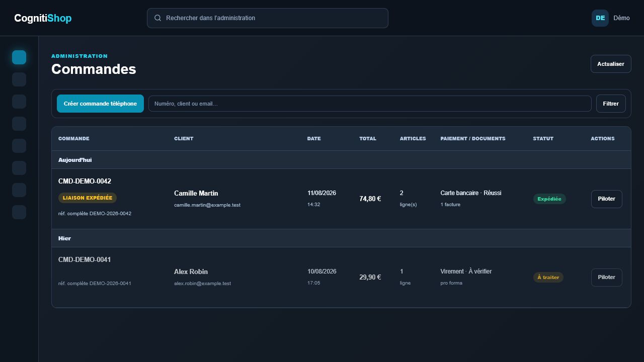Click the total 29,90 €

370,278
